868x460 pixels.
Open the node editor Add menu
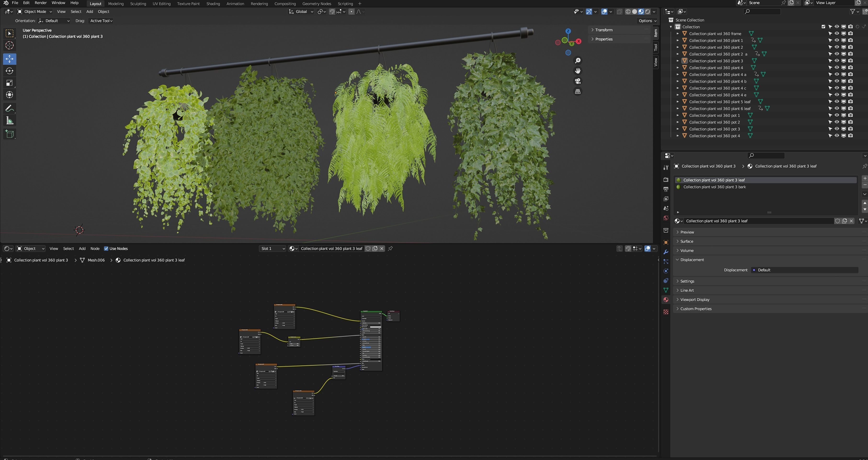82,248
